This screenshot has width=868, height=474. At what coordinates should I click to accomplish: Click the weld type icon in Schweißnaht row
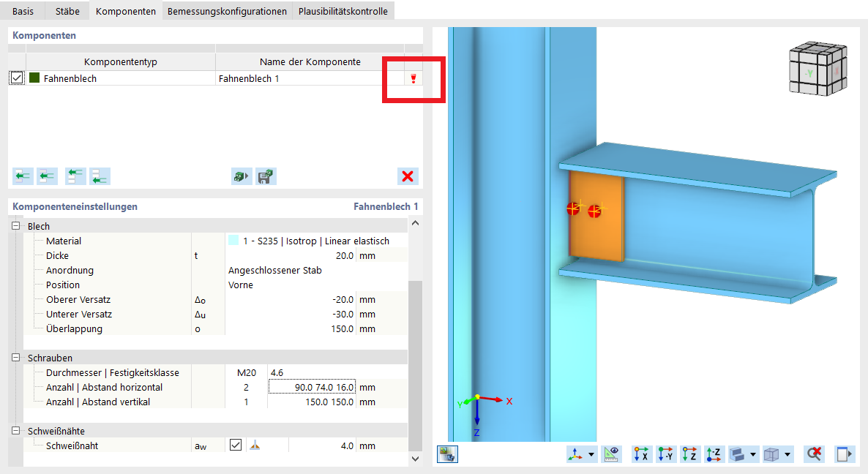tap(255, 445)
